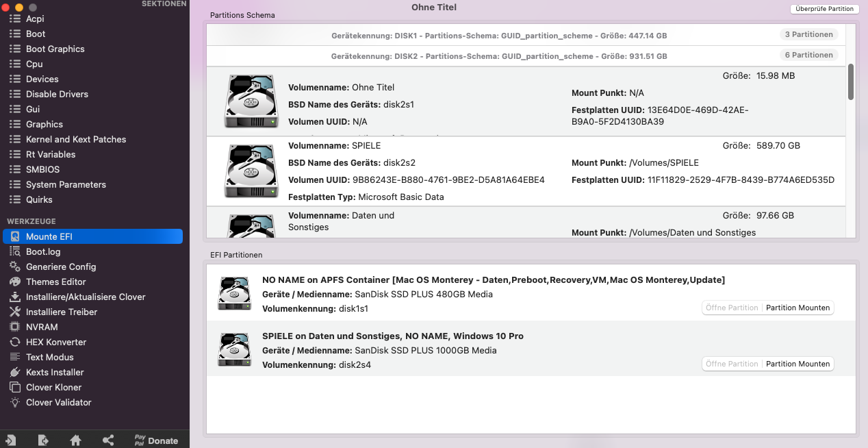Viewport: 868px width, 448px height.
Task: Click Überprüfe Partition button
Action: tap(824, 9)
